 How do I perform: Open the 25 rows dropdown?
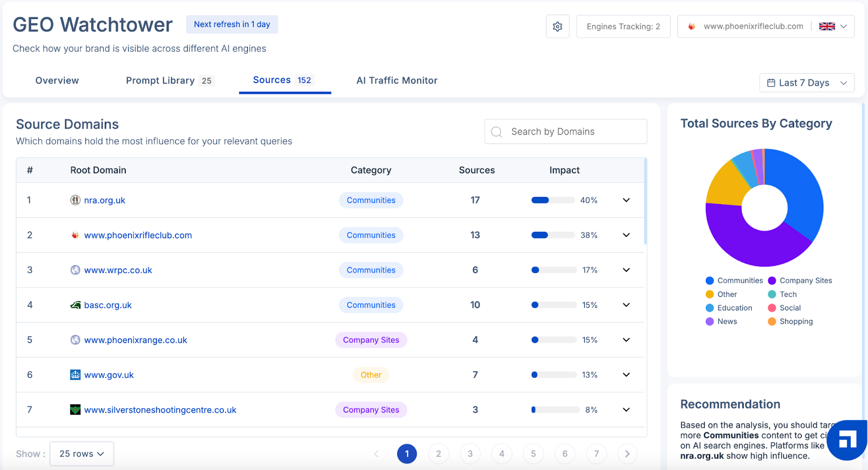pos(81,454)
